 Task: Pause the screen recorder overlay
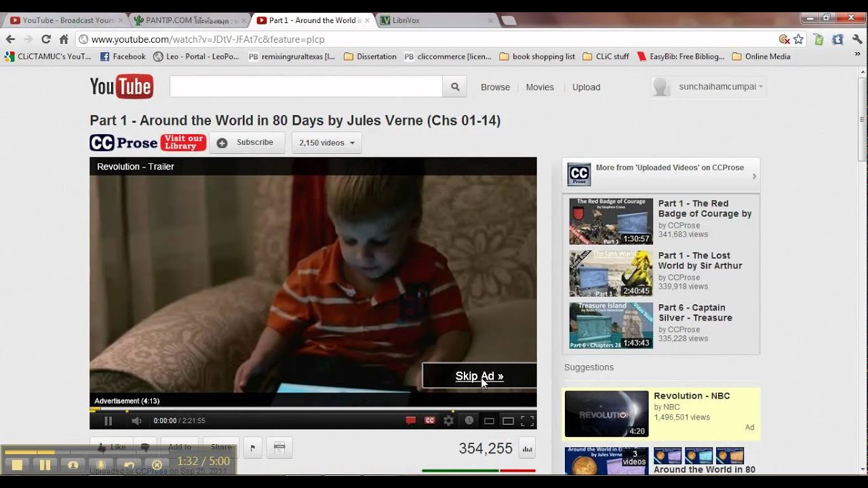click(x=45, y=464)
